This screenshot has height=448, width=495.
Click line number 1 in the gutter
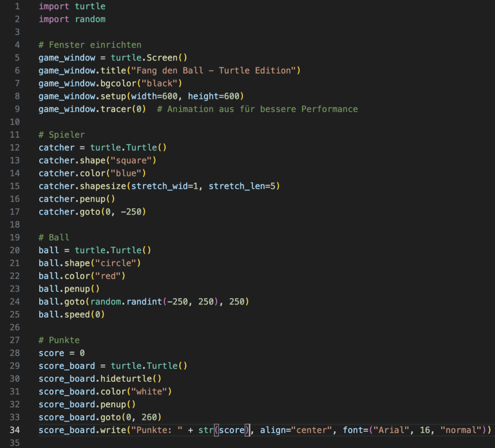click(17, 7)
